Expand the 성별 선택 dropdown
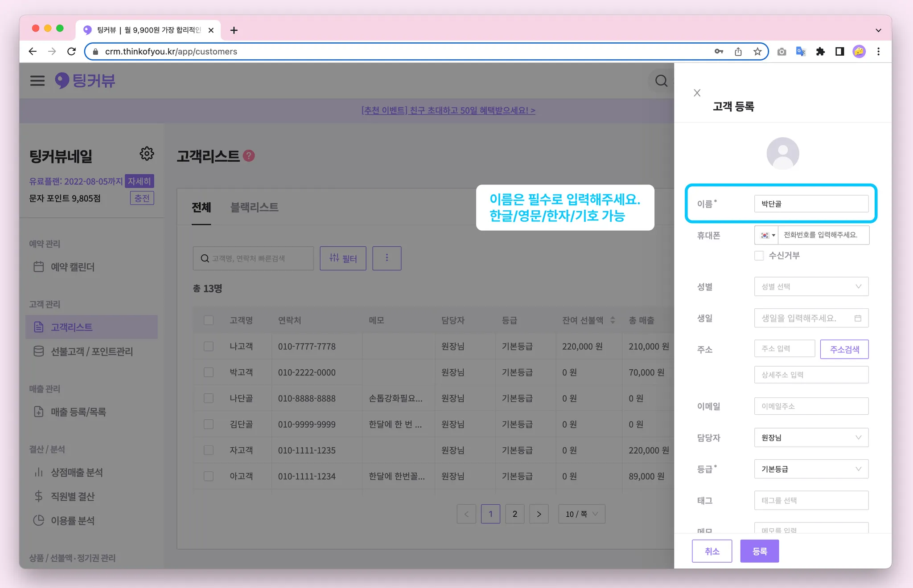The image size is (913, 588). point(811,286)
